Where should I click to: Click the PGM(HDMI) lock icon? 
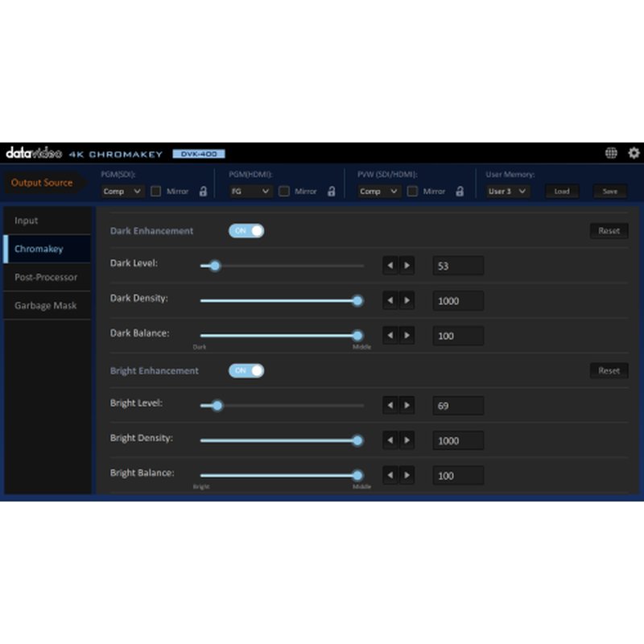(x=331, y=192)
